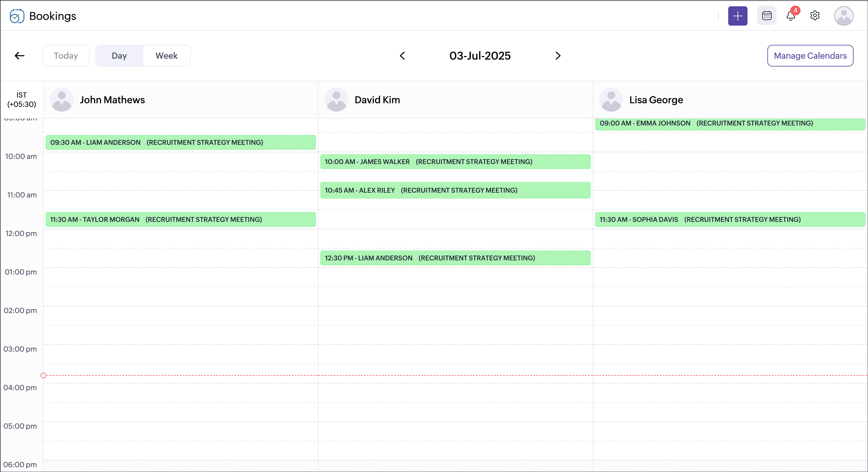The width and height of the screenshot is (868, 472).
Task: Open the 09:00 AM Emma Johnson booking
Action: [730, 124]
